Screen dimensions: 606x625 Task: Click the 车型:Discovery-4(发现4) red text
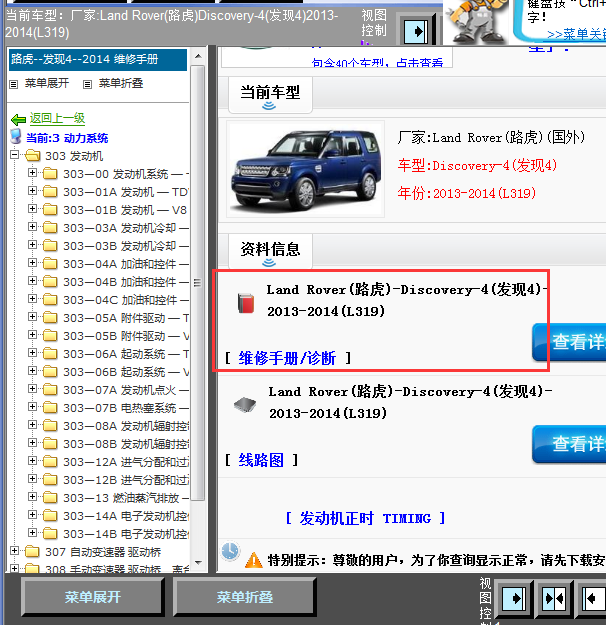(x=477, y=165)
